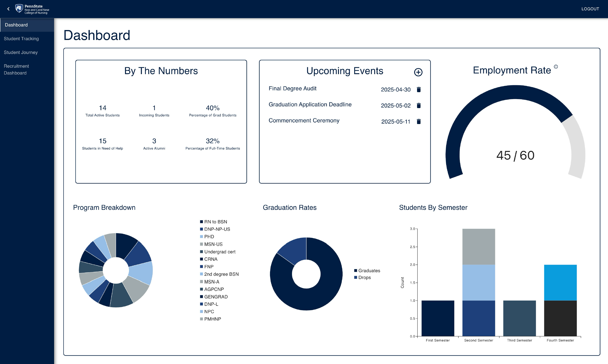This screenshot has height=364, width=608.
Task: Open Student Tracking
Action: (x=21, y=39)
